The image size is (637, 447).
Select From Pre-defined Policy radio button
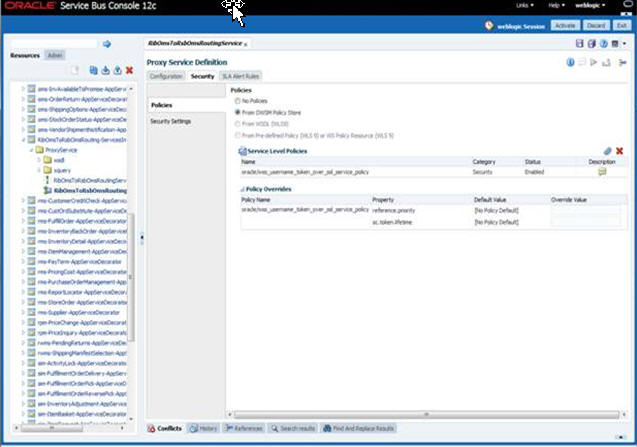tap(238, 135)
